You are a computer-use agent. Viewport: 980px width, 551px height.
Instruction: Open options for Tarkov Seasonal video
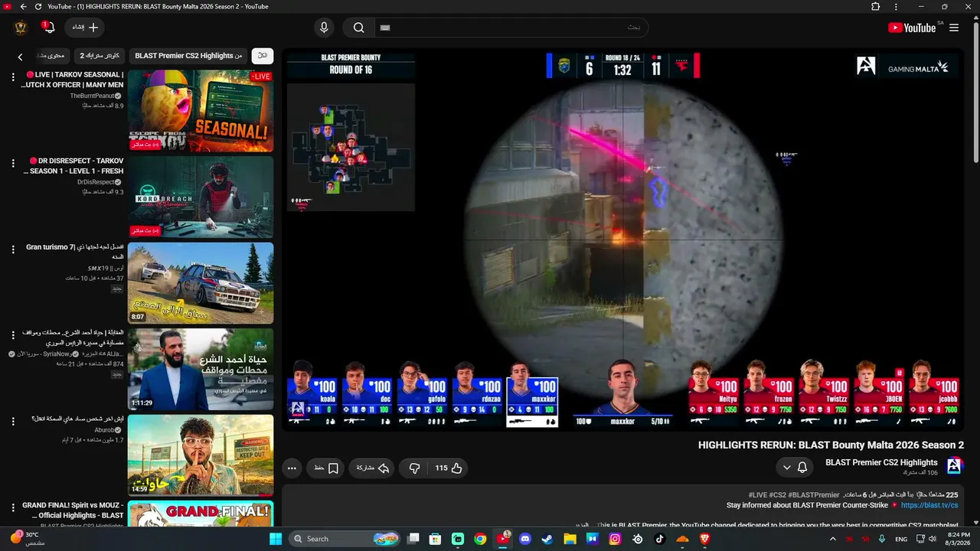point(13,77)
